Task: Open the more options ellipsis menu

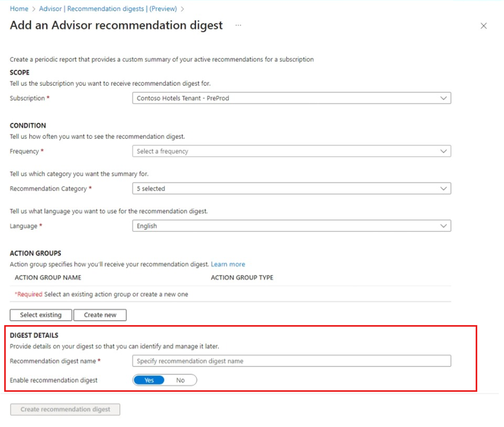Action: [238, 25]
